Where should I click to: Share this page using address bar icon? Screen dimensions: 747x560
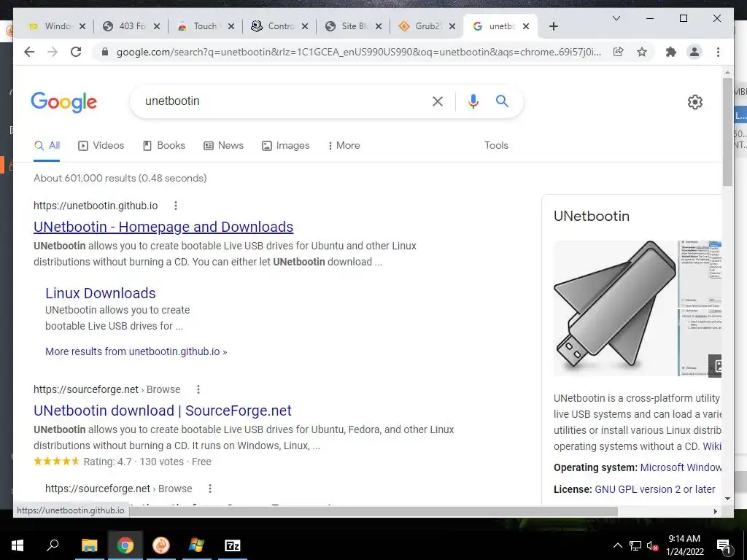tap(619, 52)
